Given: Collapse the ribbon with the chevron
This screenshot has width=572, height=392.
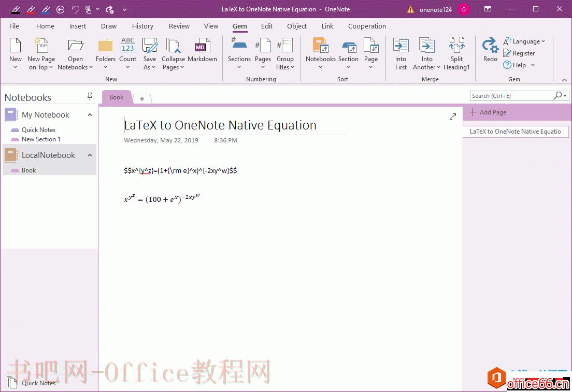Looking at the screenshot, I should click(564, 80).
